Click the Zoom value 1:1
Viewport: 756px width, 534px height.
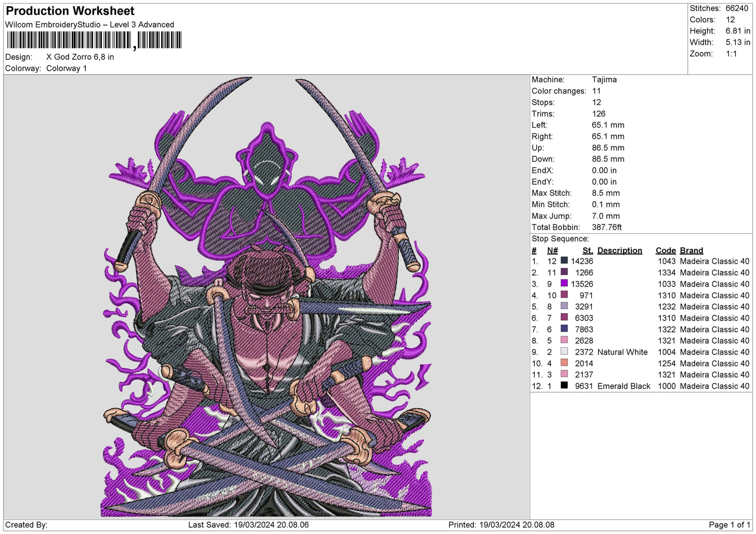point(731,54)
